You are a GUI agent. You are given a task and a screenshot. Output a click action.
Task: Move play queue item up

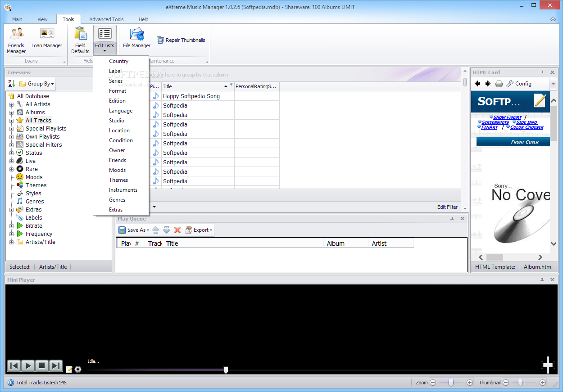[x=156, y=230]
